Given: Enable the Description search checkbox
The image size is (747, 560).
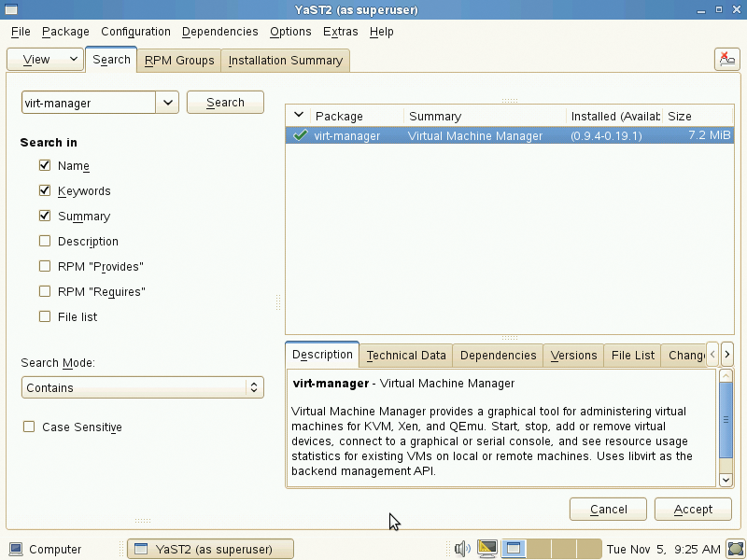Looking at the screenshot, I should coord(44,241).
